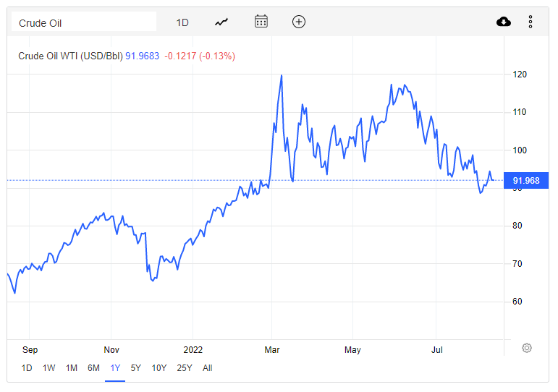Show the 10Y price history

(158, 368)
